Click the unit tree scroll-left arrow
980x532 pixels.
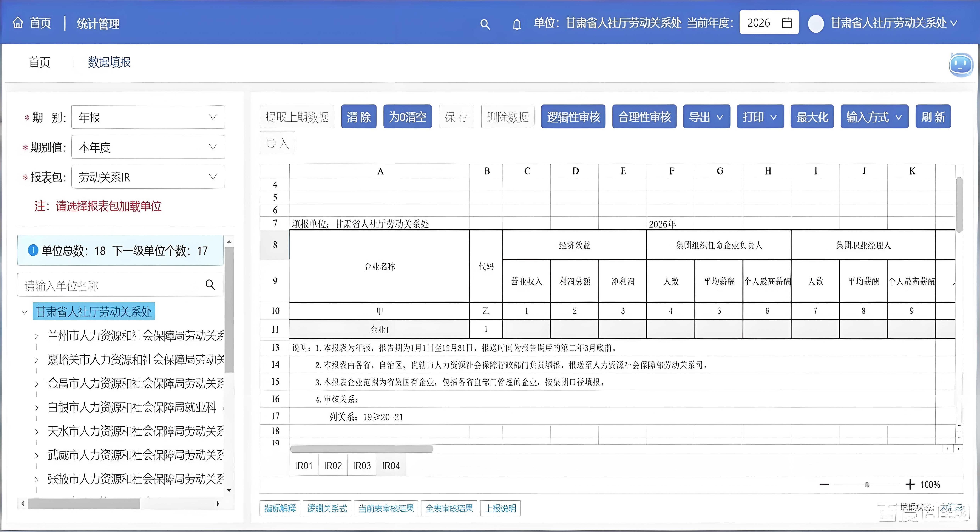[23, 503]
